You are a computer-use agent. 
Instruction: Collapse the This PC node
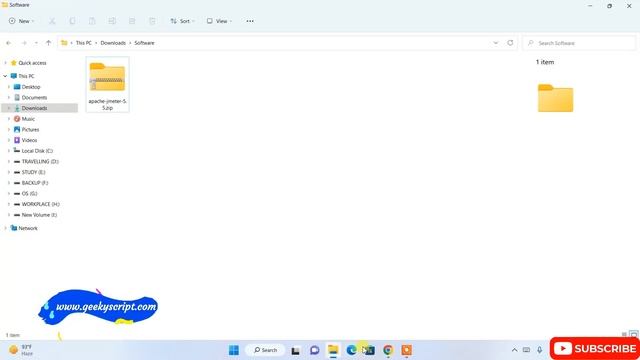[5, 76]
